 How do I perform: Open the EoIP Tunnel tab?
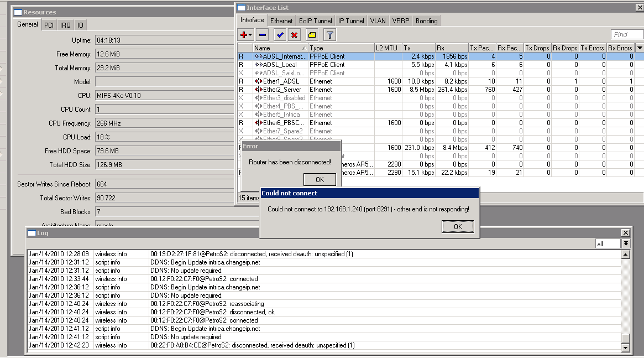coord(315,20)
